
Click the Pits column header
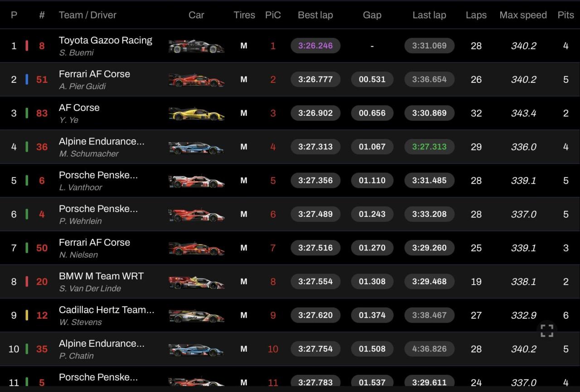tap(565, 15)
